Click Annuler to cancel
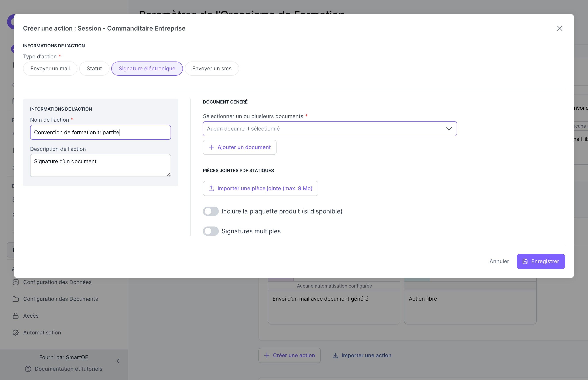 pyautogui.click(x=499, y=261)
